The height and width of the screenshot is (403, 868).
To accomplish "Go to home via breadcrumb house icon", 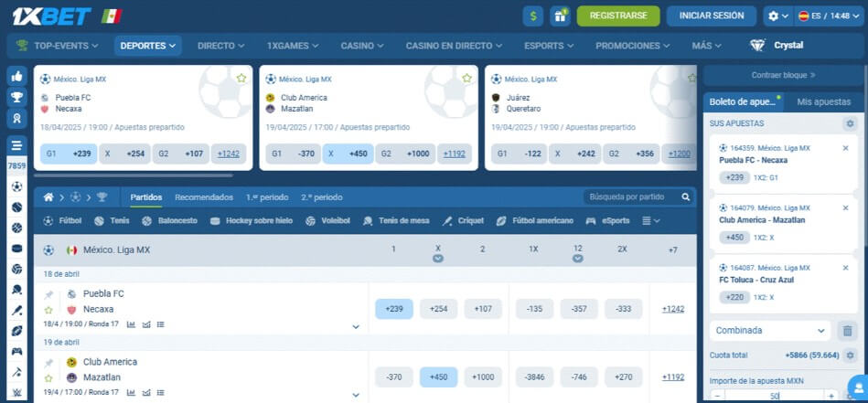I will click(x=48, y=196).
